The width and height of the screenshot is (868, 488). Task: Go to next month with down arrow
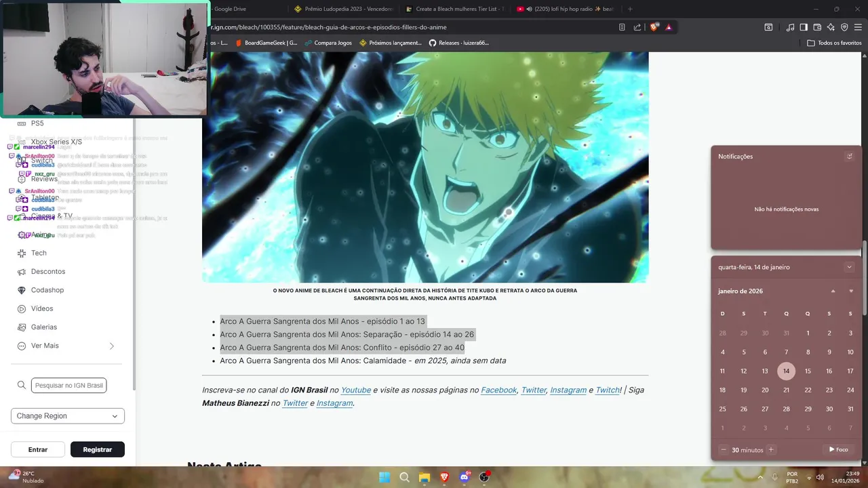click(x=851, y=291)
